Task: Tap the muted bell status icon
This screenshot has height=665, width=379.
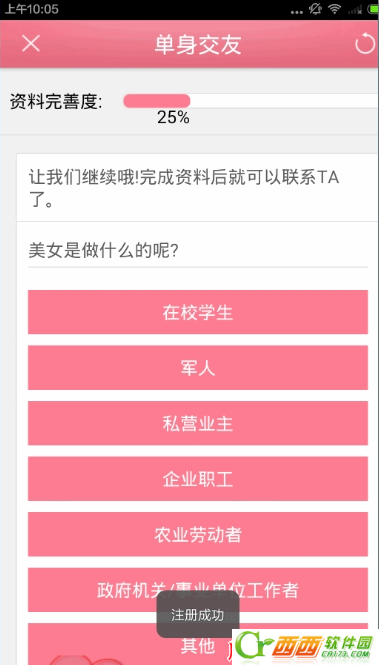Action: point(315,9)
